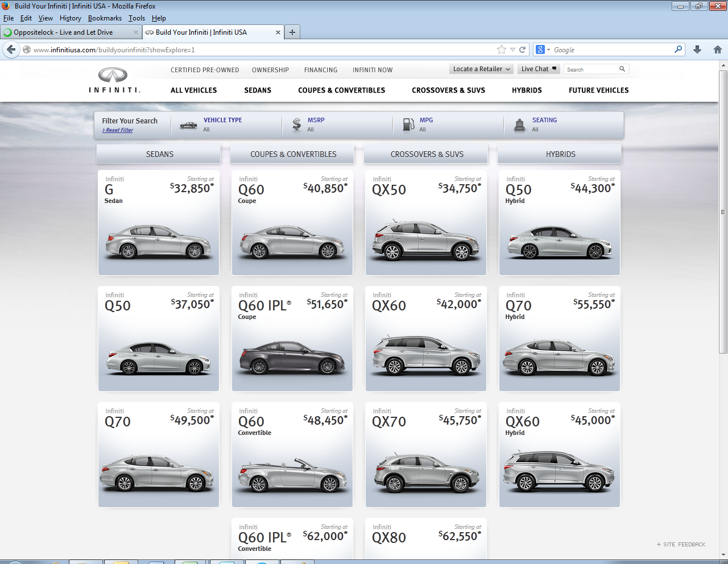Viewport: 728px width, 564px height.
Task: Select the Q70 $49,500 sedan card
Action: tap(159, 455)
